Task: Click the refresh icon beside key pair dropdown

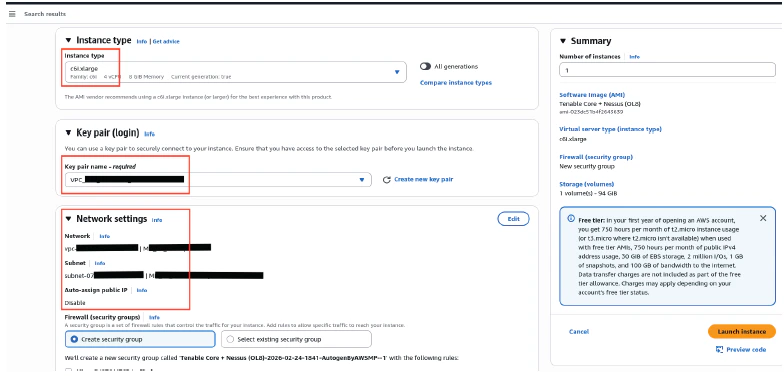Action: [x=386, y=180]
